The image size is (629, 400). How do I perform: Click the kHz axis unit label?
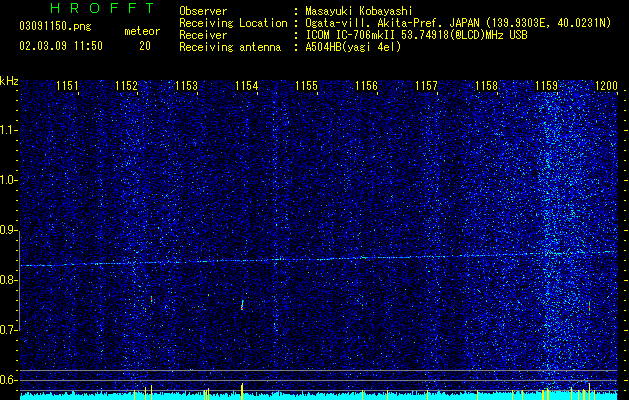tap(9, 81)
